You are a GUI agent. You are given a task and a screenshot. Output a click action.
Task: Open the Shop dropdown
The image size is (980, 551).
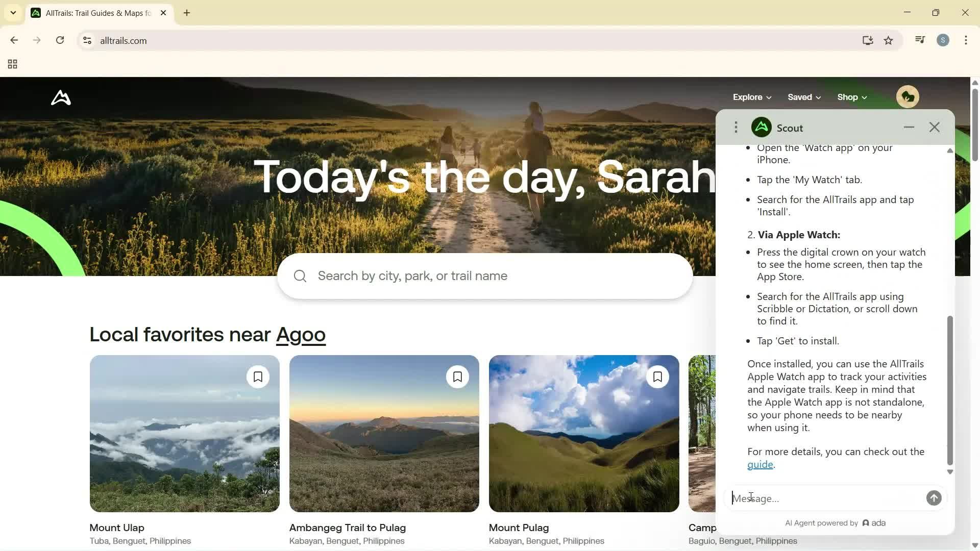pos(851,97)
